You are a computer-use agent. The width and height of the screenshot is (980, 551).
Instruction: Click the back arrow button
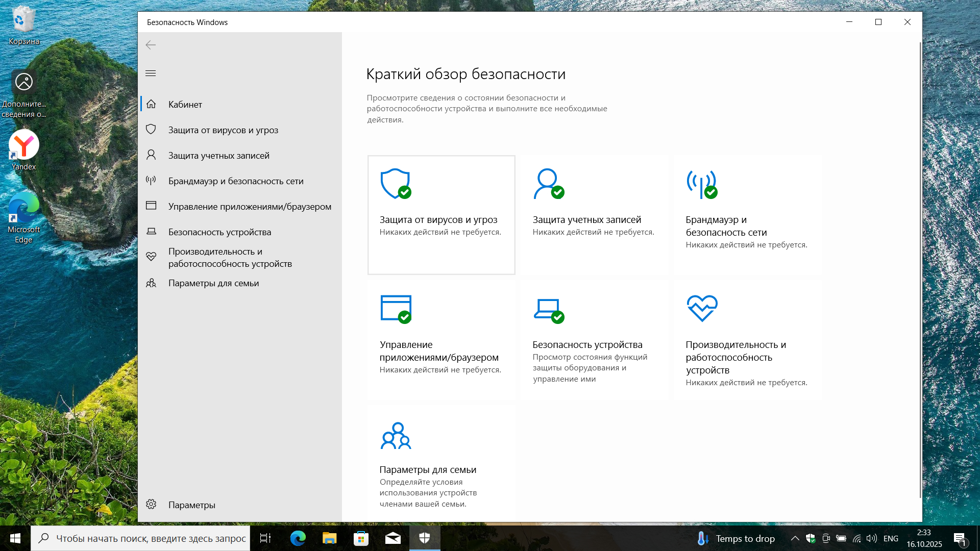click(x=151, y=45)
